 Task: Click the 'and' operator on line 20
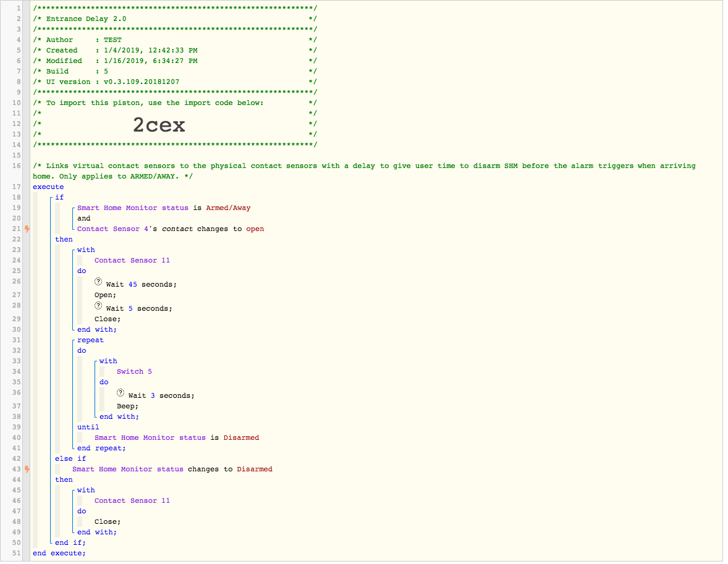point(84,219)
